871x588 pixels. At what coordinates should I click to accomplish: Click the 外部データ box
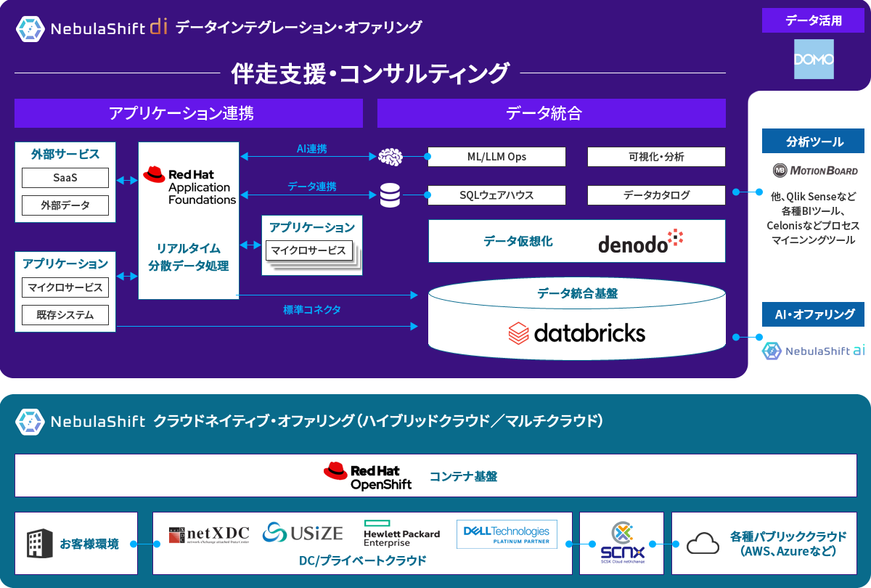[65, 205]
